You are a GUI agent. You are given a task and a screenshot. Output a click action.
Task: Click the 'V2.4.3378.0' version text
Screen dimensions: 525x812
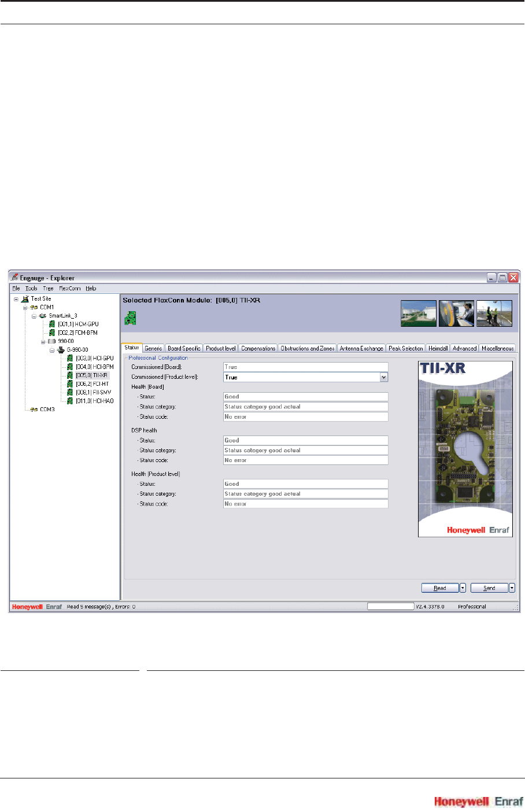[x=430, y=607]
